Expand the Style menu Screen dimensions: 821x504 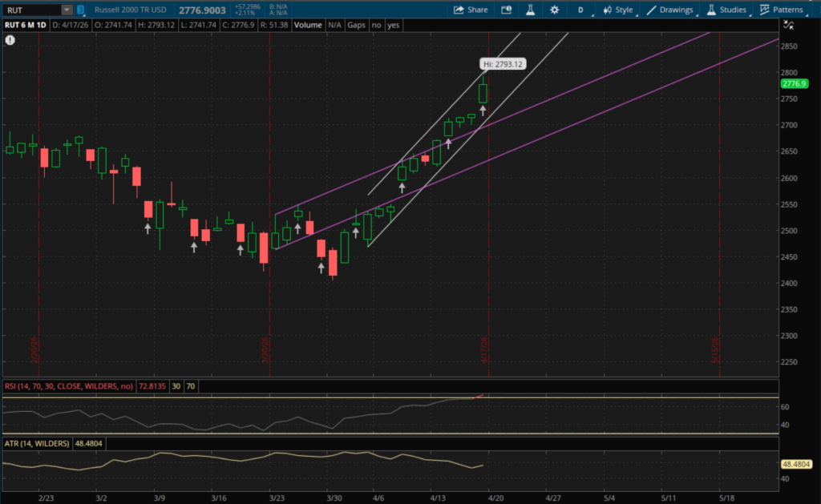617,10
